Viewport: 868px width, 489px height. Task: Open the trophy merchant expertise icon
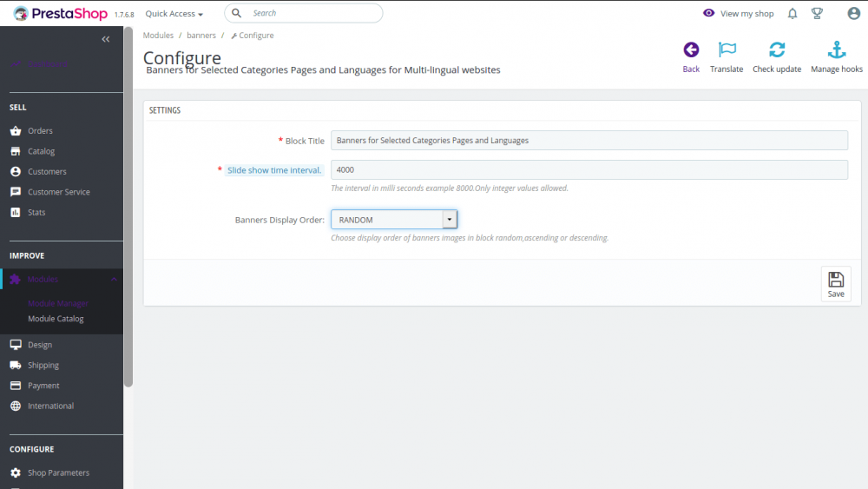pos(817,13)
